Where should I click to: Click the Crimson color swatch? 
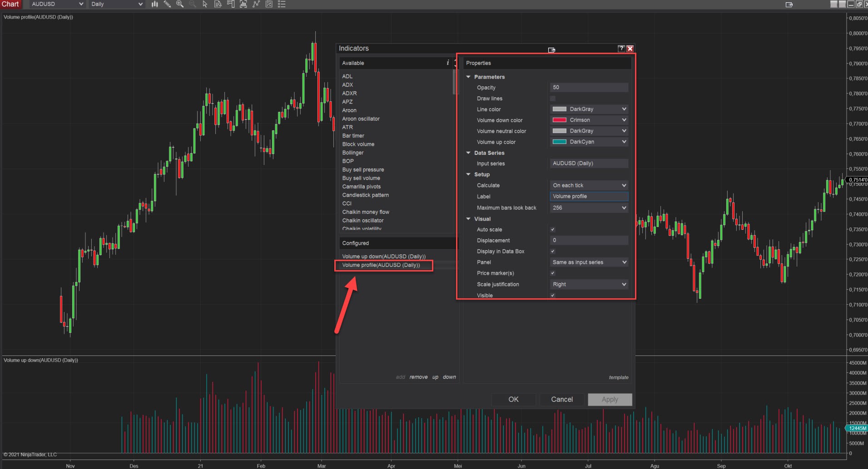(559, 120)
